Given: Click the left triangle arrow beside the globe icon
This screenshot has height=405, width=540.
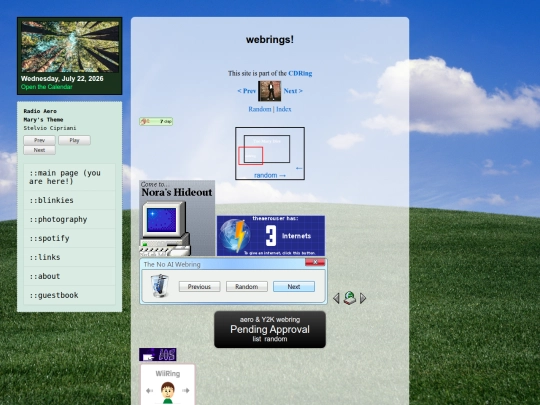Looking at the screenshot, I should 336,298.
